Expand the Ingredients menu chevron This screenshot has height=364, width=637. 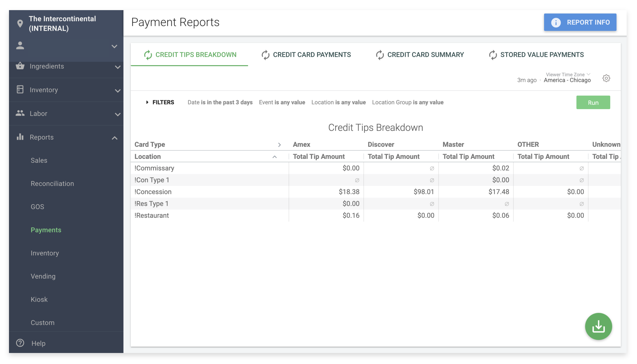[x=118, y=67]
